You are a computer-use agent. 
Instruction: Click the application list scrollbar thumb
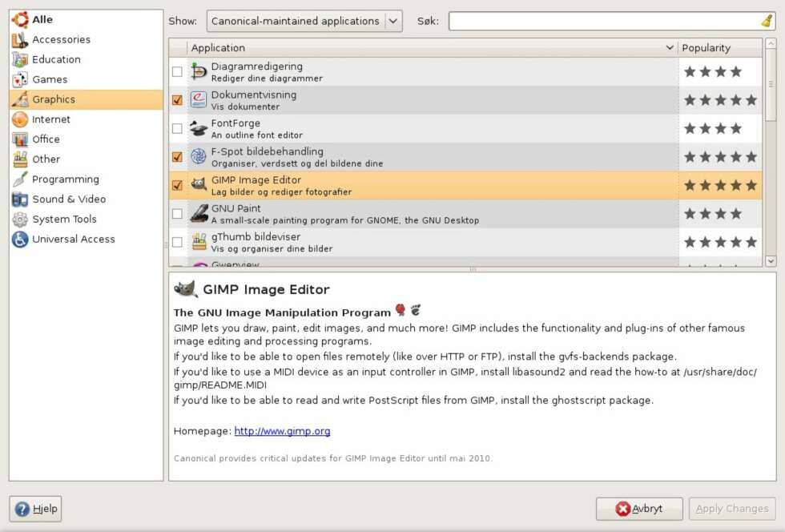pyautogui.click(x=771, y=84)
